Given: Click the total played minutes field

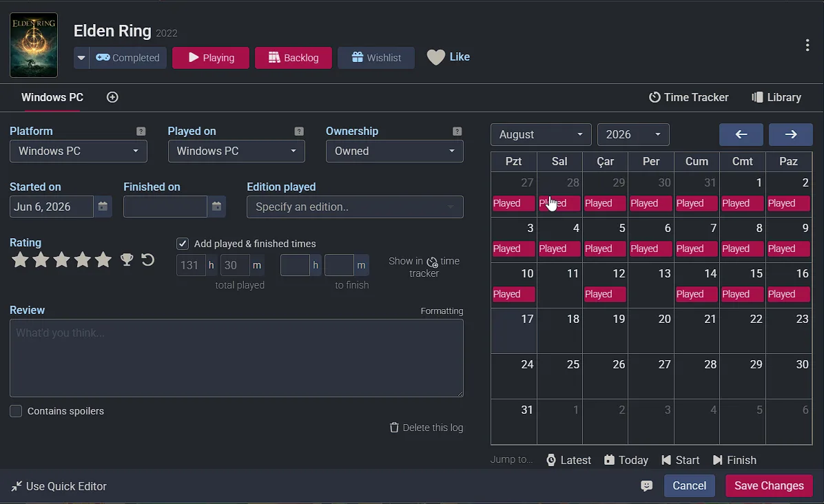Looking at the screenshot, I should pos(235,265).
